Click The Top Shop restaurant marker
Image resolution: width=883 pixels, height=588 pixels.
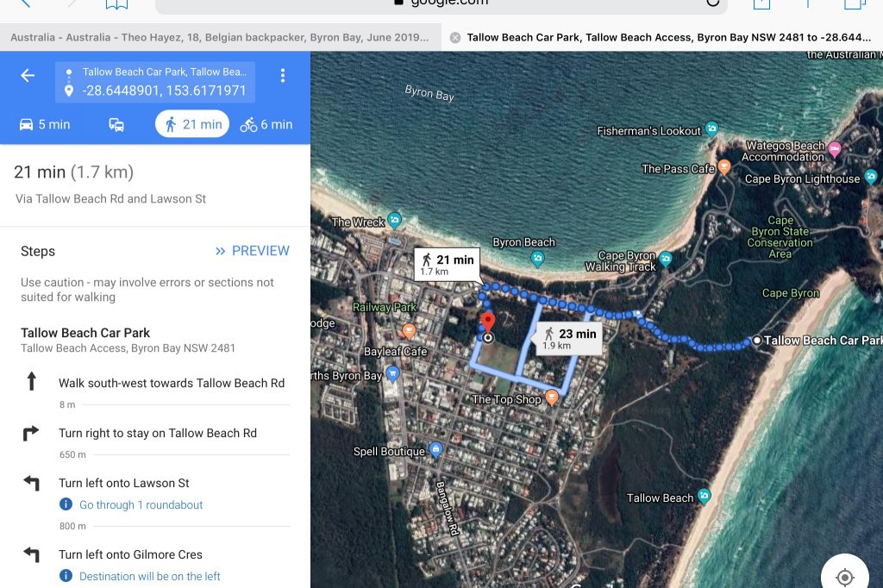tap(552, 397)
